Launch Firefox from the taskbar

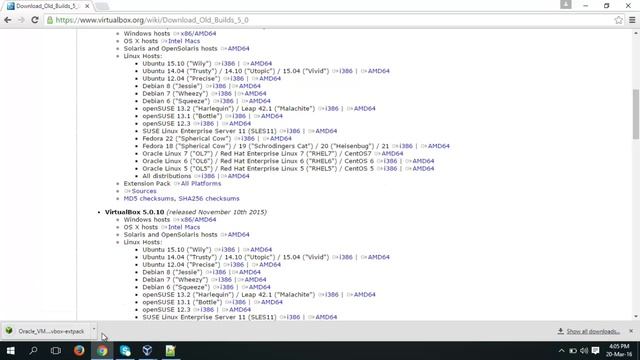click(x=79, y=351)
